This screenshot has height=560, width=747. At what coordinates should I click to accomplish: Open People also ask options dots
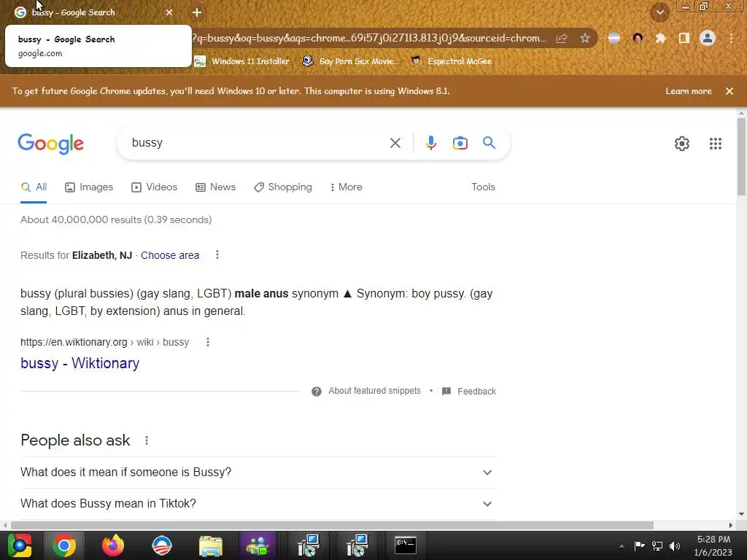[x=147, y=440]
